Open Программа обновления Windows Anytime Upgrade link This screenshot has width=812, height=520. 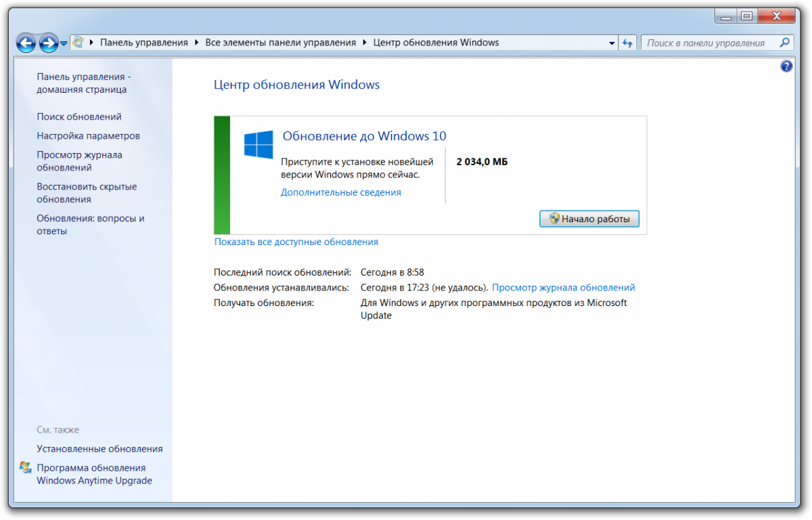click(94, 475)
